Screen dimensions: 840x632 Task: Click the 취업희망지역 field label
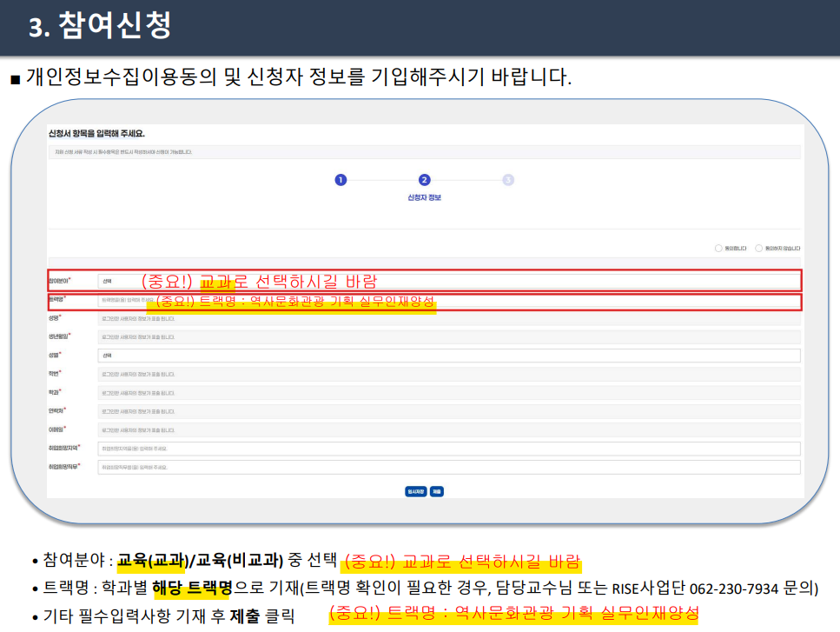[64, 448]
